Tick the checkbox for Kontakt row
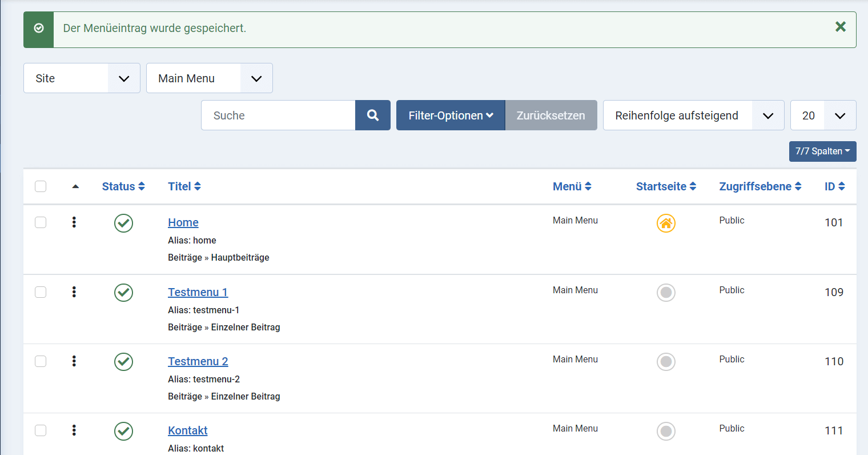Viewport: 868px width, 455px height. click(41, 430)
